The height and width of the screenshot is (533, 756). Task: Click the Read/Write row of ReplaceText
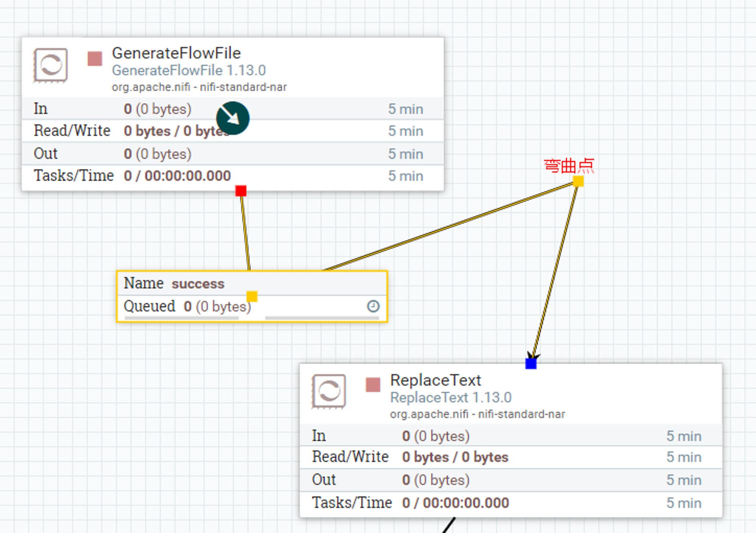[x=511, y=457]
